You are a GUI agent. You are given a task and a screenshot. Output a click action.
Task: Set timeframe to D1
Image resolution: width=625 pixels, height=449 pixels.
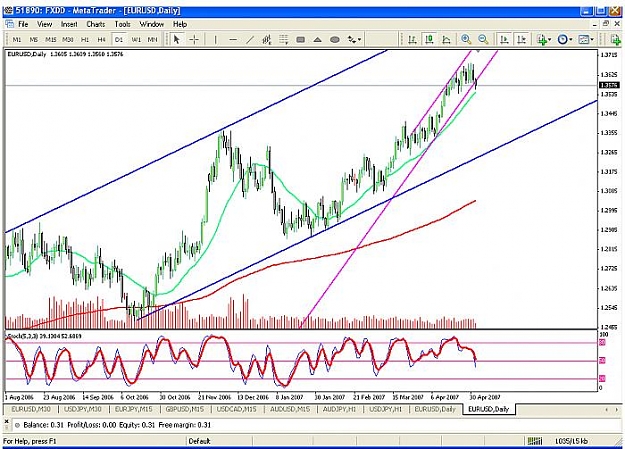119,39
